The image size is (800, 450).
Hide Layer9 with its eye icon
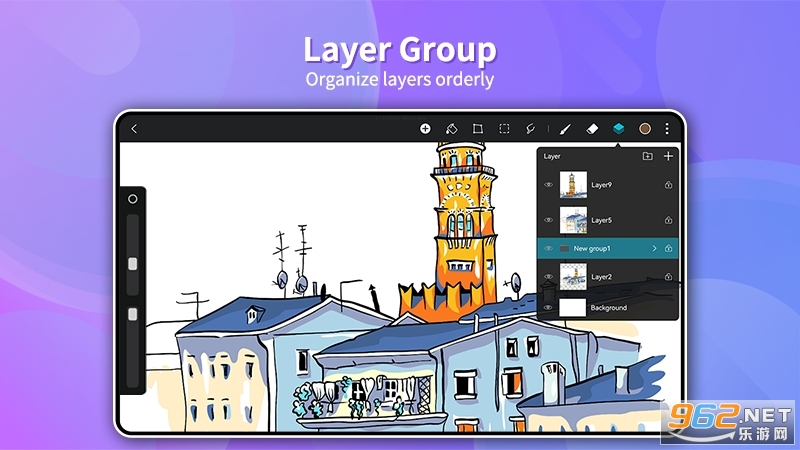pos(548,185)
